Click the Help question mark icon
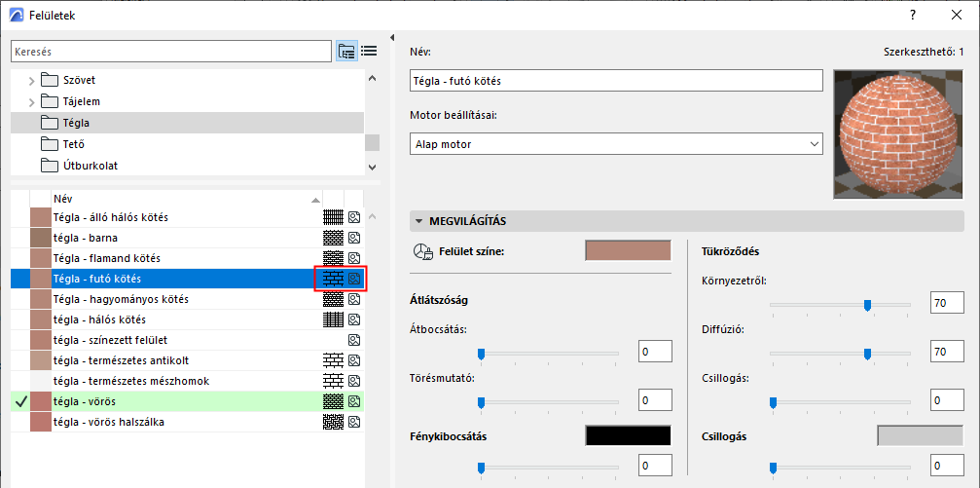 913,16
